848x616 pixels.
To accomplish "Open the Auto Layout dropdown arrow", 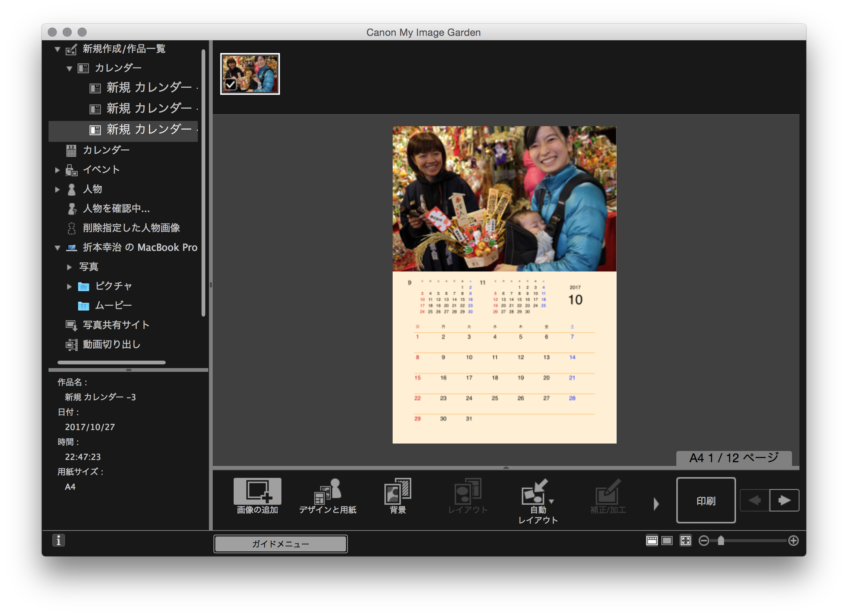I will click(x=551, y=501).
